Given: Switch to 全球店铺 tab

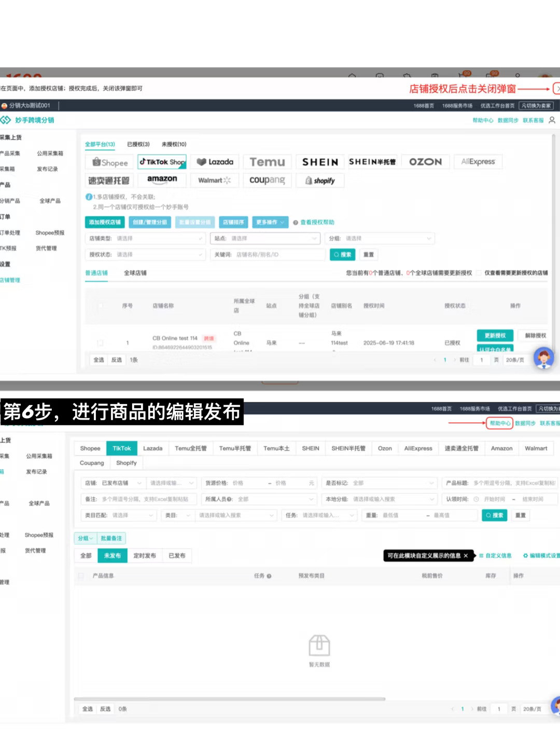Looking at the screenshot, I should [x=135, y=273].
